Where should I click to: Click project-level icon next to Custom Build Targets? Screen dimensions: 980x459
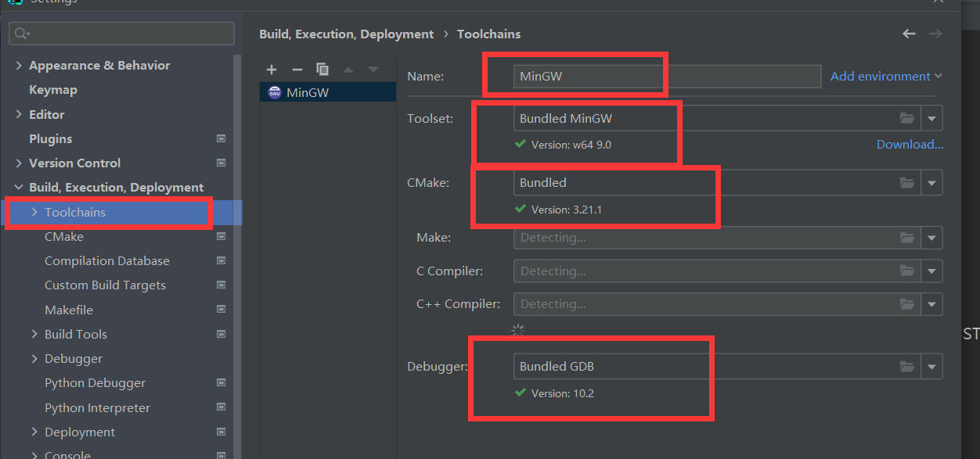tap(221, 285)
